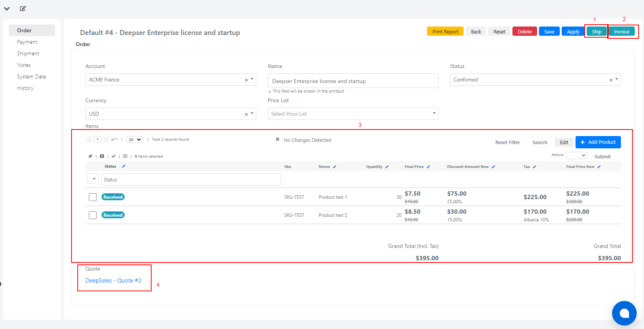Click the Save button
The image size is (644, 329).
point(549,32)
